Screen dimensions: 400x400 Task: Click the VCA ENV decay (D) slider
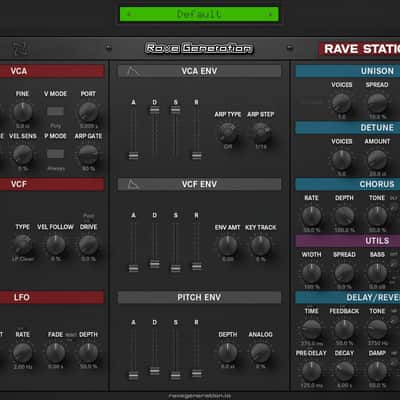coord(155,110)
